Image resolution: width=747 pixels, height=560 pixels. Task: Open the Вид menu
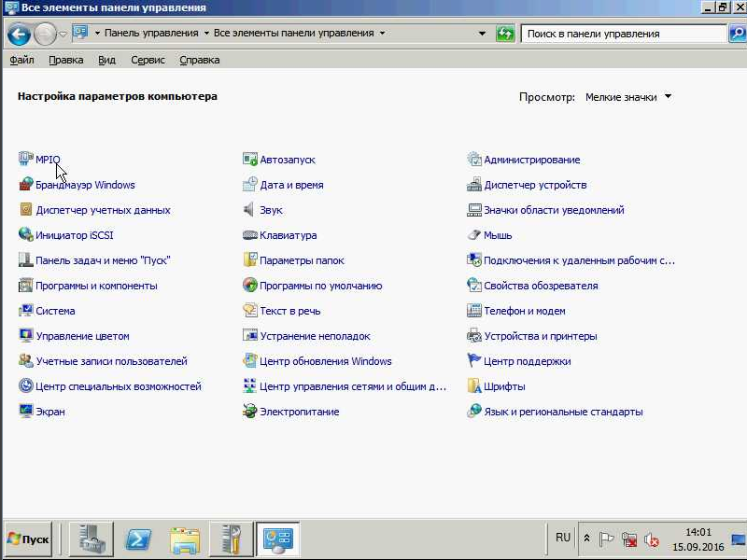pos(106,60)
